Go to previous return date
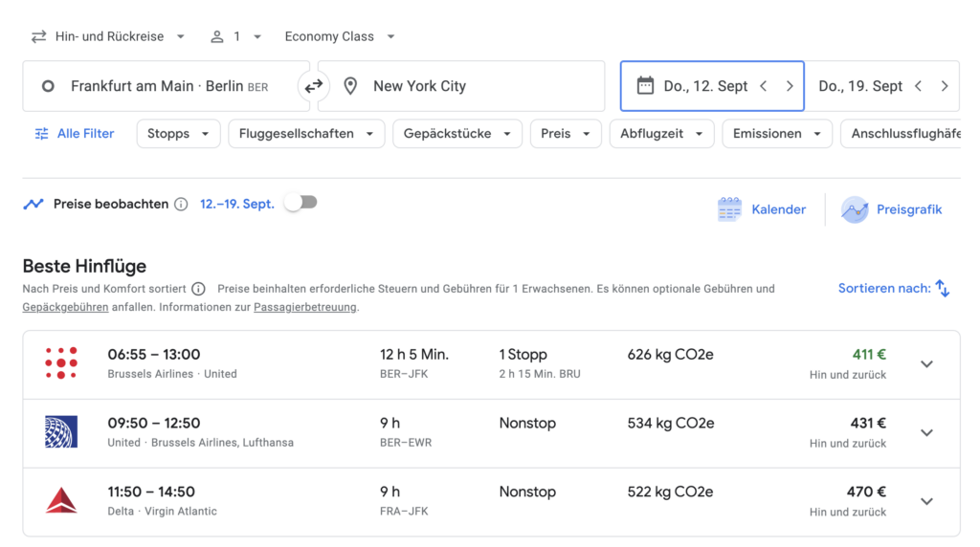Image resolution: width=980 pixels, height=547 pixels. click(918, 86)
